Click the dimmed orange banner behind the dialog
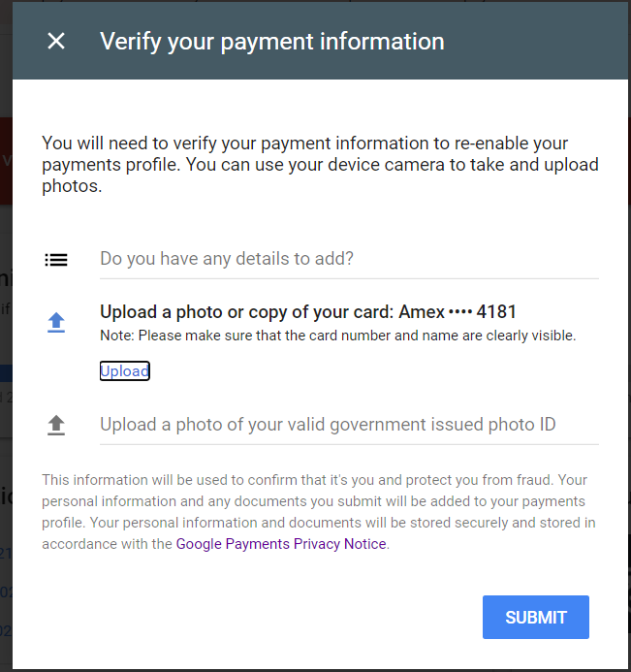 pos(6,160)
